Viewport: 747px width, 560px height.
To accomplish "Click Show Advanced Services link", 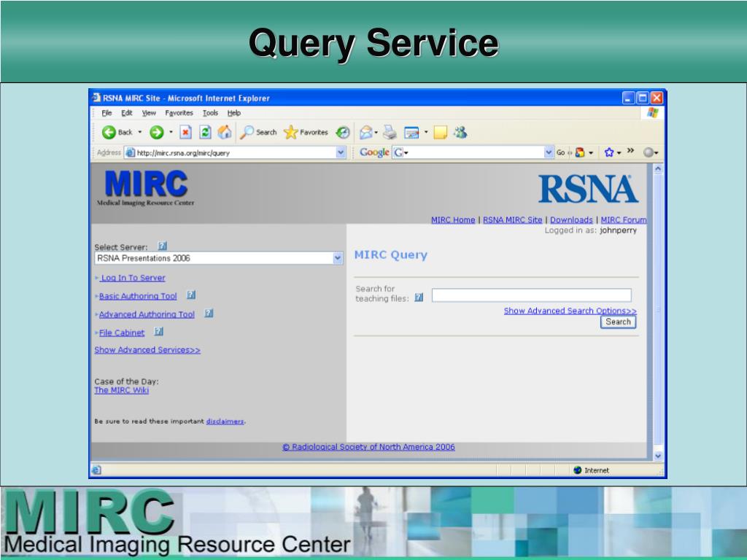I will tap(147, 350).
